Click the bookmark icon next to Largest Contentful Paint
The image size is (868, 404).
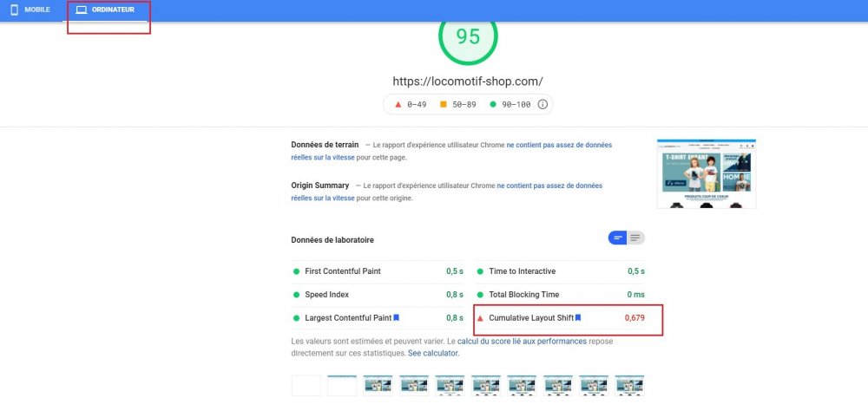pos(397,317)
